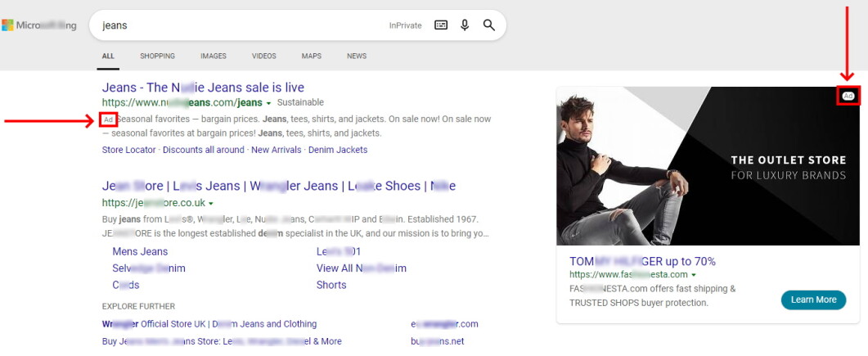Go to the NEWS tab
This screenshot has height=356, width=868.
pos(357,56)
